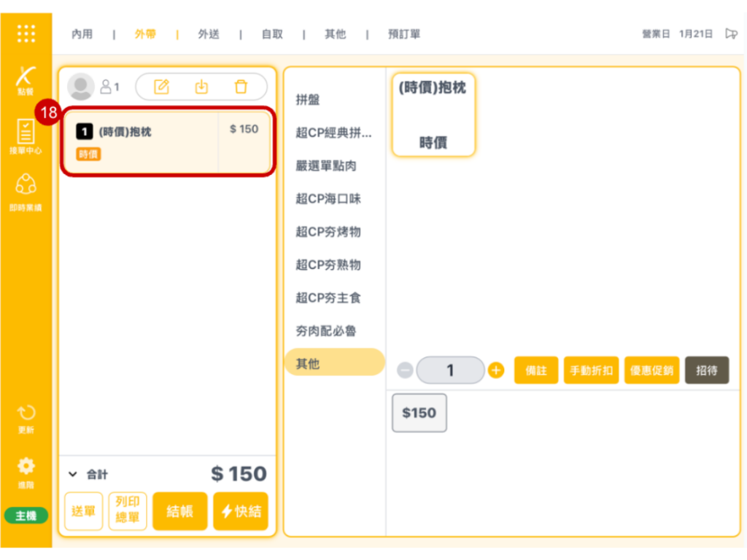Click the trash icon to delete order
Screen dimensions: 747x560
241,87
